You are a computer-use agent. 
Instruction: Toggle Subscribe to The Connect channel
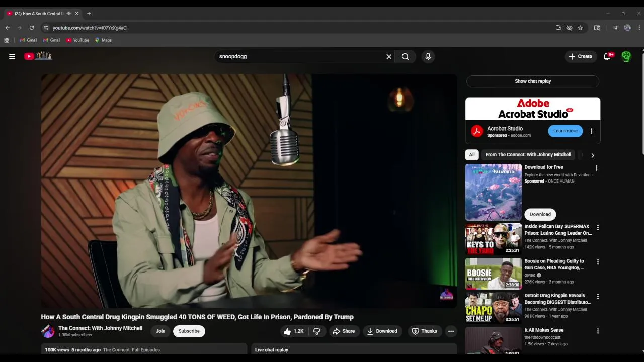189,331
